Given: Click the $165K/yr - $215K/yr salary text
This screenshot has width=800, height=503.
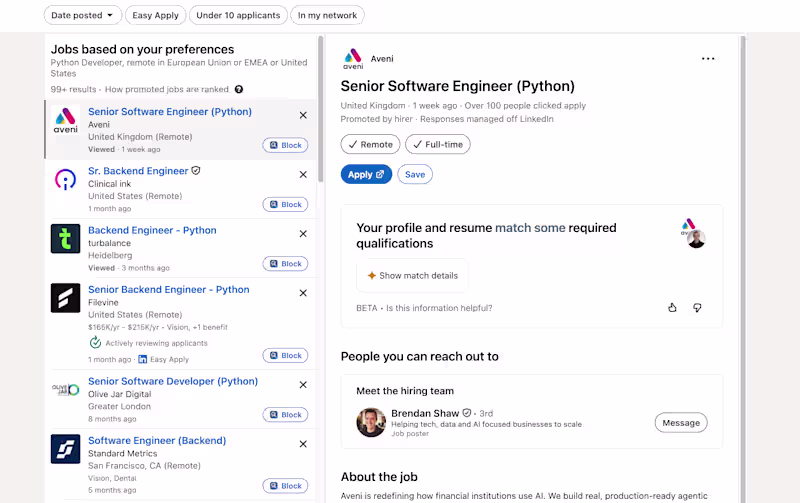Looking at the screenshot, I should (123, 327).
